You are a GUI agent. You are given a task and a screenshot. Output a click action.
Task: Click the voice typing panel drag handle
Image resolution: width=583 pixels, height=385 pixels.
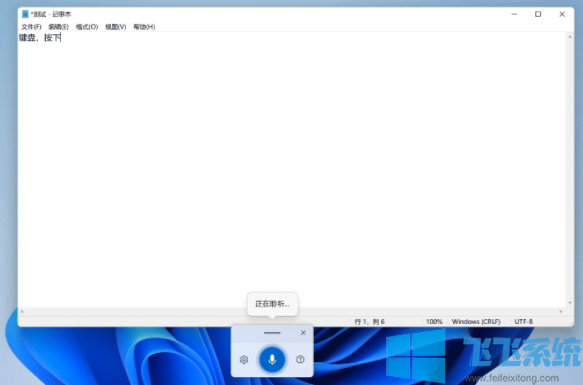[x=272, y=333]
